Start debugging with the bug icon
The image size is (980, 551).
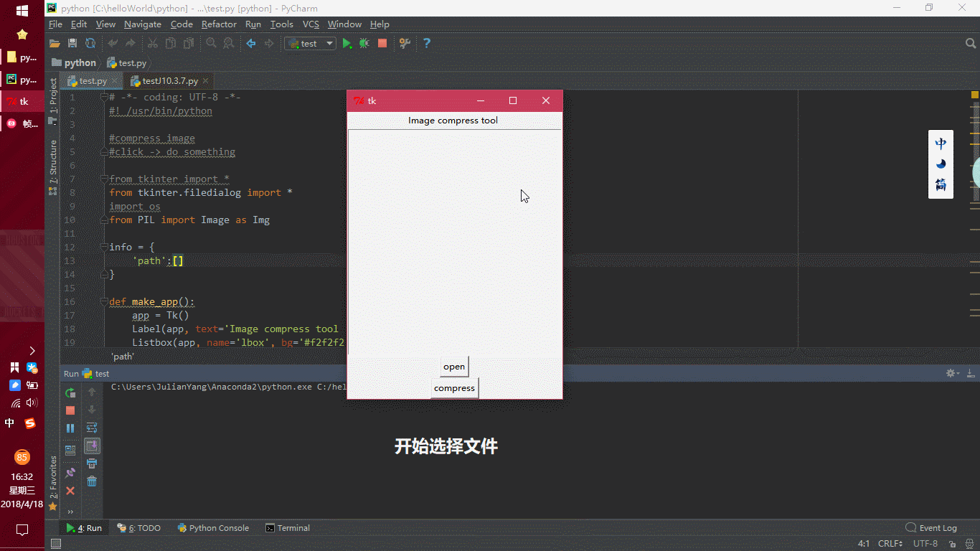point(364,43)
